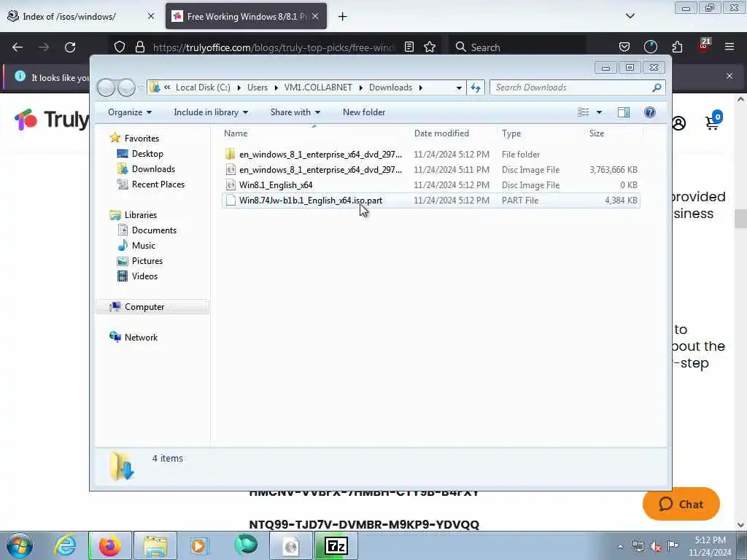
Task: Select the 3,763,666 KB disc image file
Action: [x=430, y=169]
